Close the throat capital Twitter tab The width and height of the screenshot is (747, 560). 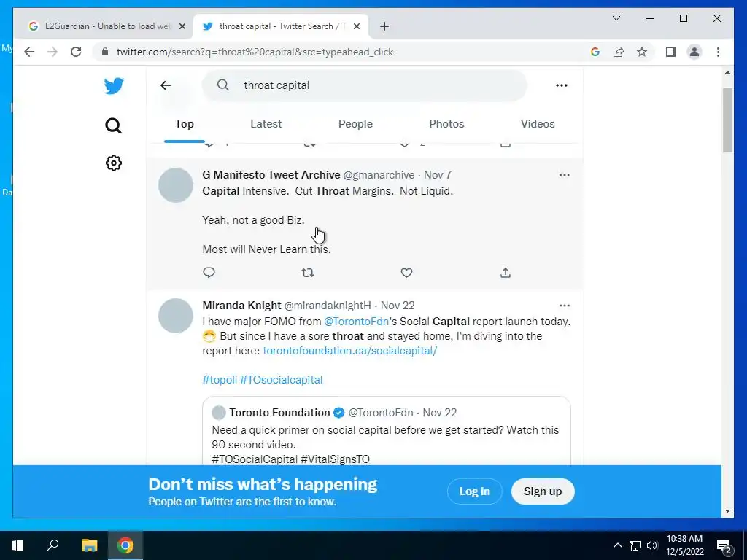[x=356, y=26]
